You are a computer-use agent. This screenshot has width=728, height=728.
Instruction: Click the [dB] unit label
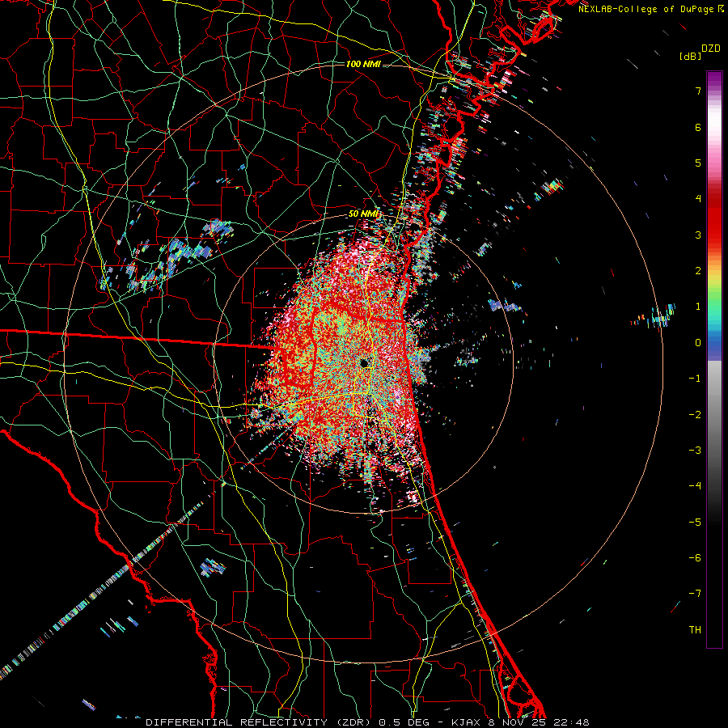(691, 56)
